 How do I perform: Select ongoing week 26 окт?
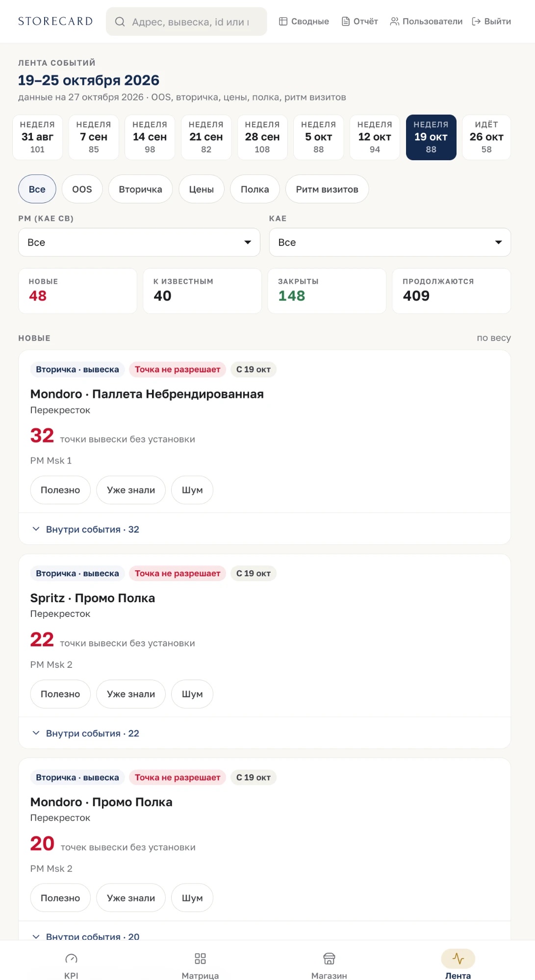(x=486, y=137)
